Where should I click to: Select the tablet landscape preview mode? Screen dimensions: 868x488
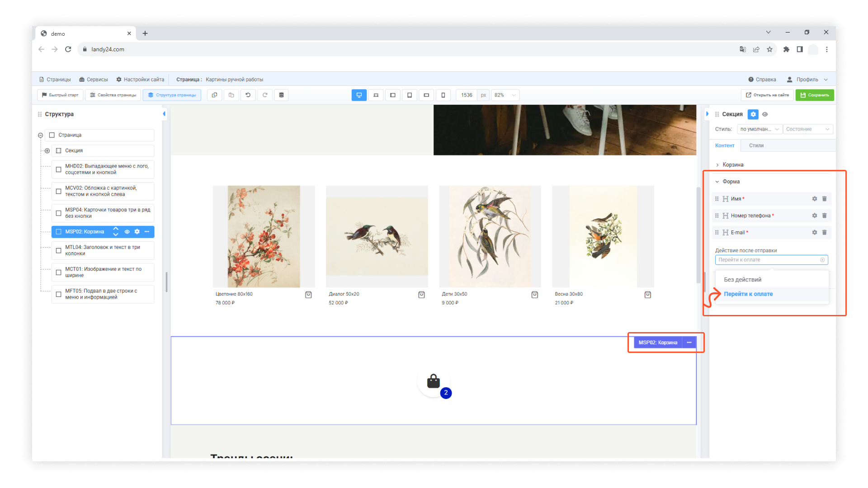pos(392,95)
